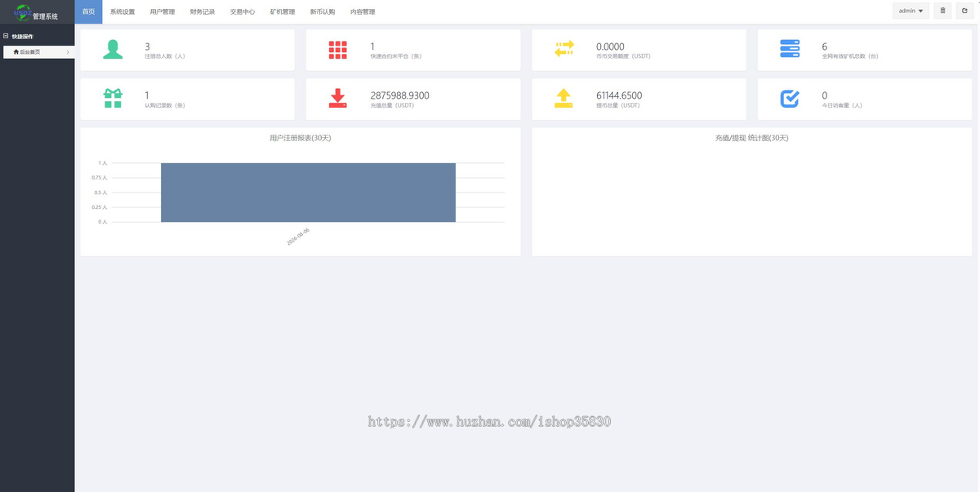Click the blue checkmark visitors icon
This screenshot has height=492, width=980.
click(790, 98)
